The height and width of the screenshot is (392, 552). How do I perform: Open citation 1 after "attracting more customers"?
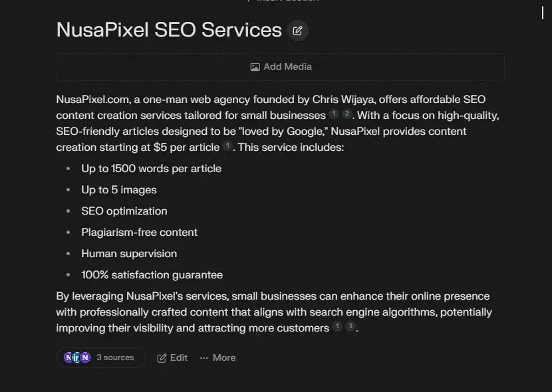pyautogui.click(x=337, y=327)
